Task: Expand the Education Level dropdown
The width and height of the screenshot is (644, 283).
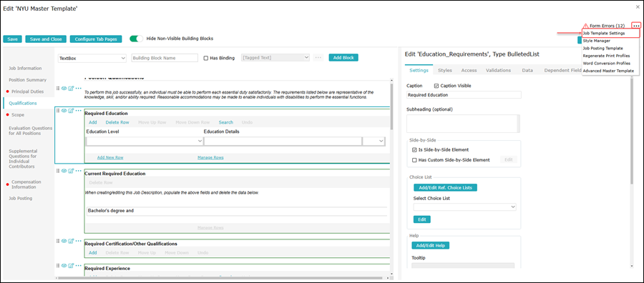Action: 145,141
